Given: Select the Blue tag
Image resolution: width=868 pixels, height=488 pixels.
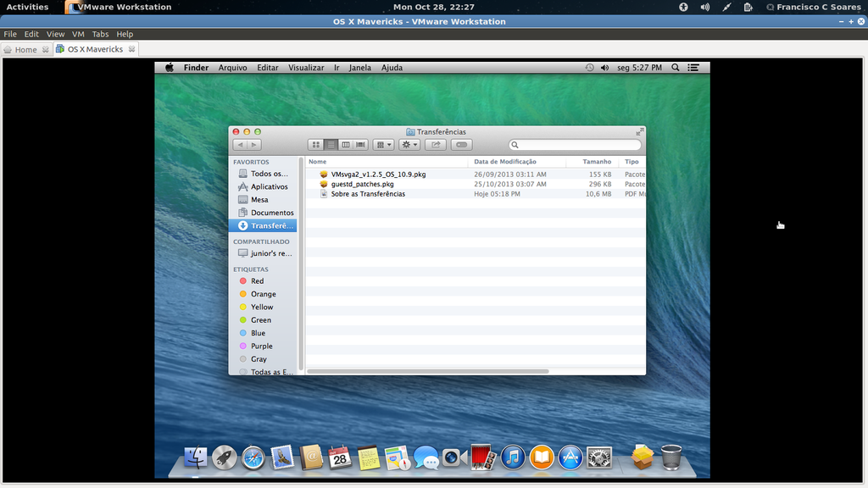Looking at the screenshot, I should click(264, 333).
